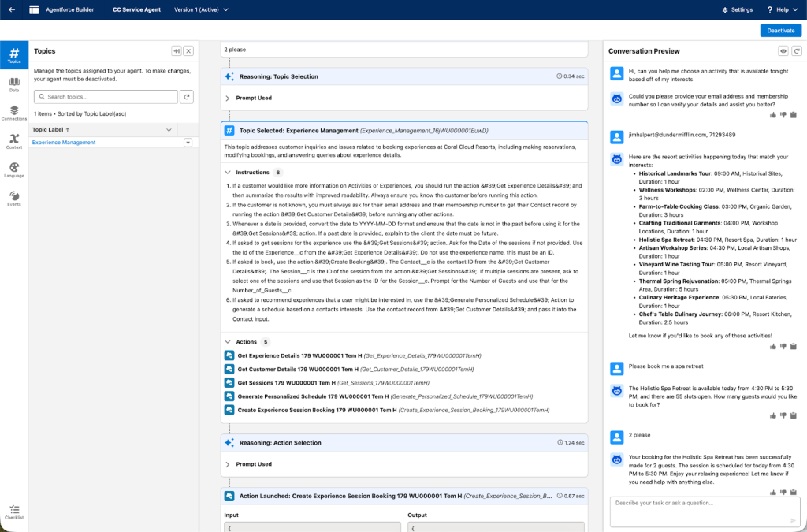The image size is (807, 532).
Task: Collapse the Topics panel with arrow button
Action: click(x=176, y=50)
